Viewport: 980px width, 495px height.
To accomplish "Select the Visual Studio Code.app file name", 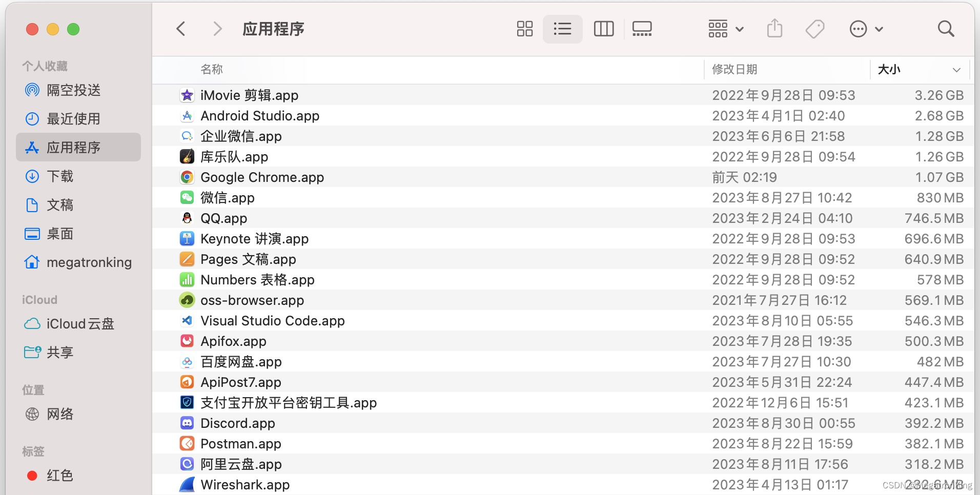I will (273, 321).
